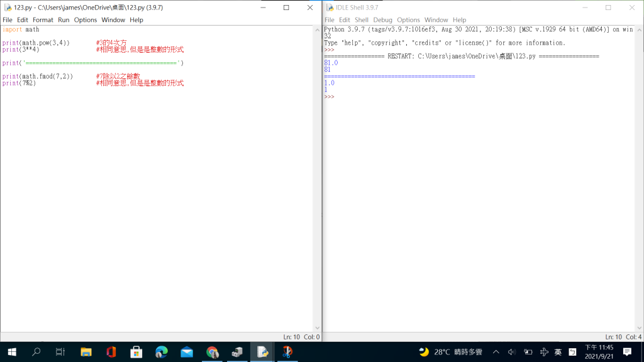
Task: Open Mail app on taskbar
Action: tap(187, 352)
